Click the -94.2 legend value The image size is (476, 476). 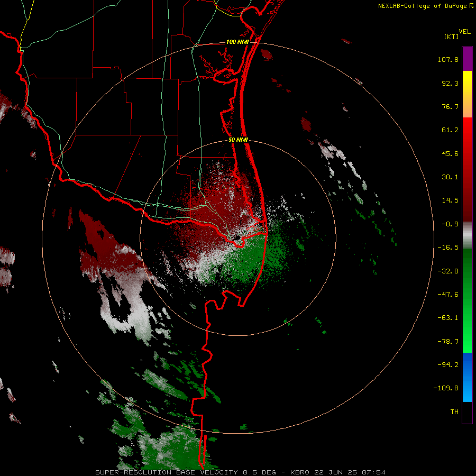tap(448, 365)
